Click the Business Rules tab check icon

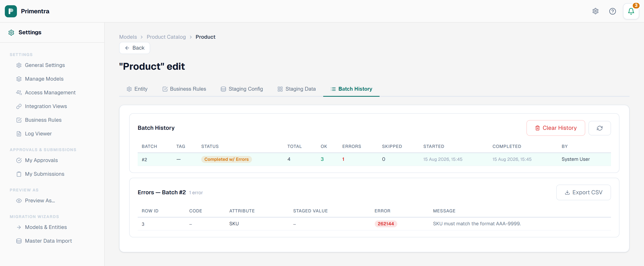(165, 89)
